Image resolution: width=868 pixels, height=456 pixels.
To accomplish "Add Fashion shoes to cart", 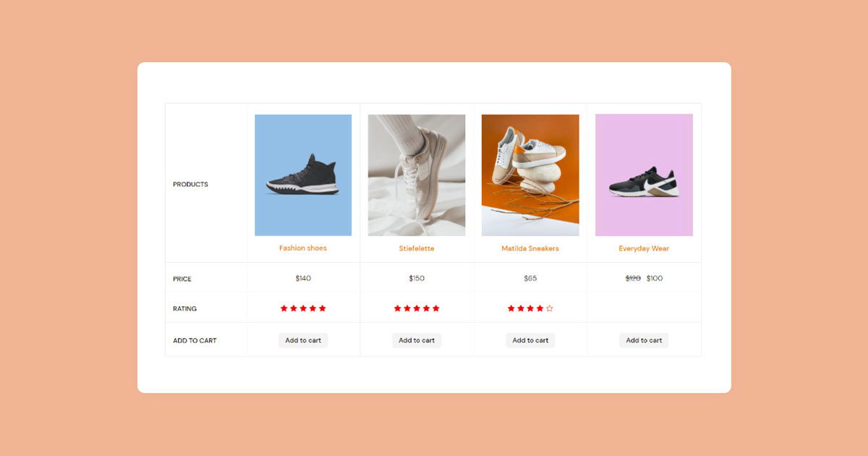I will (303, 340).
